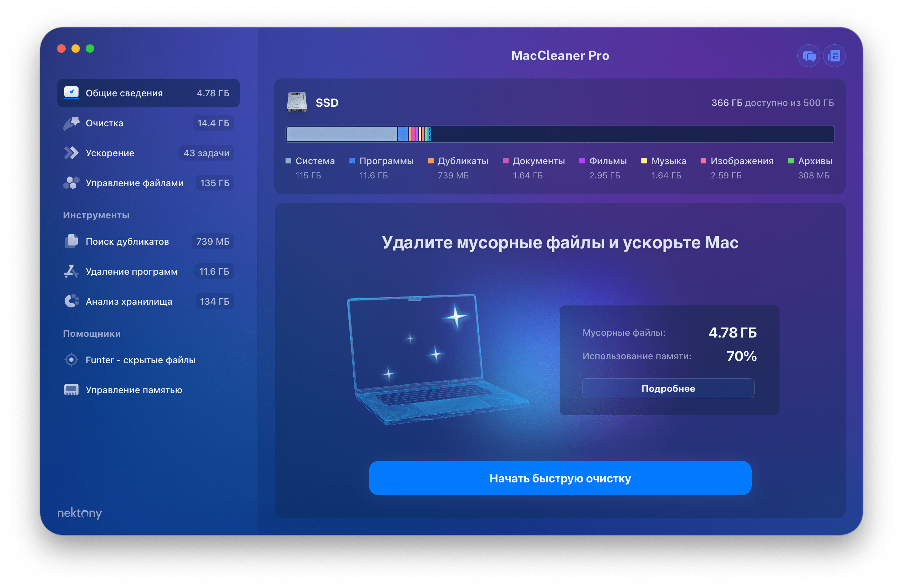Click the 739 МБ duplicates badge in sidebar
The width and height of the screenshot is (903, 588).
[x=213, y=241]
